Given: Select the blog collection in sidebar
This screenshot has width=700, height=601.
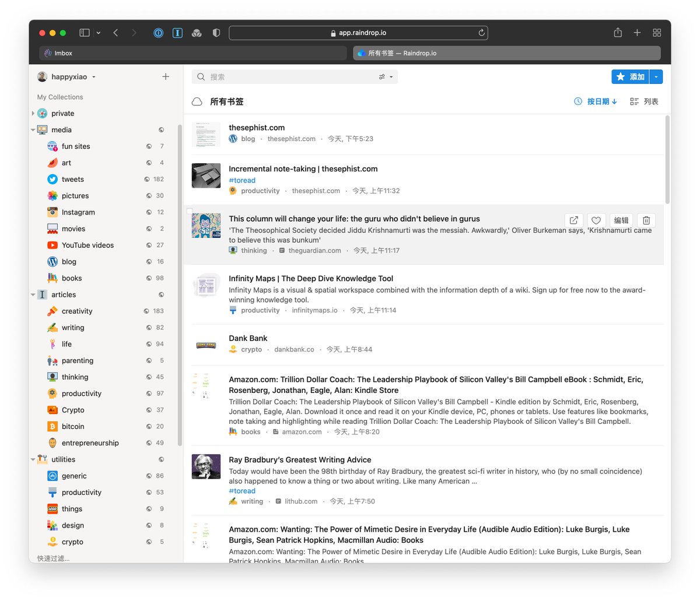Looking at the screenshot, I should tap(106, 262).
